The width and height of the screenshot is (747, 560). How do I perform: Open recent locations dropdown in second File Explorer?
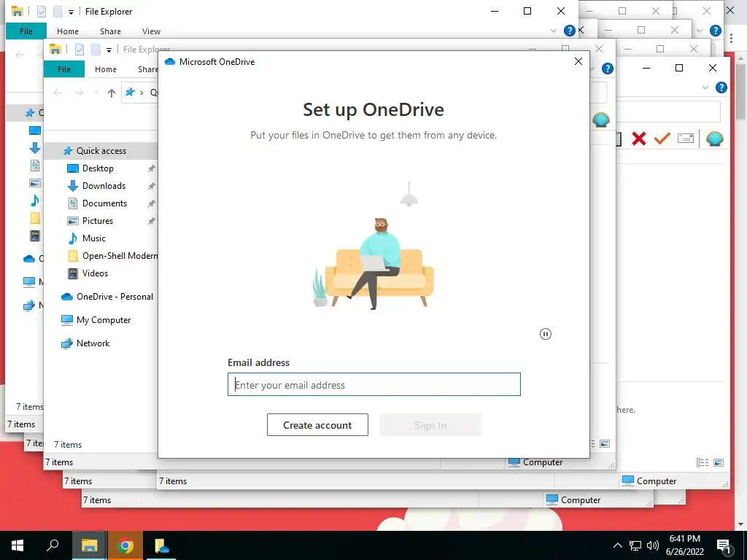click(x=96, y=93)
